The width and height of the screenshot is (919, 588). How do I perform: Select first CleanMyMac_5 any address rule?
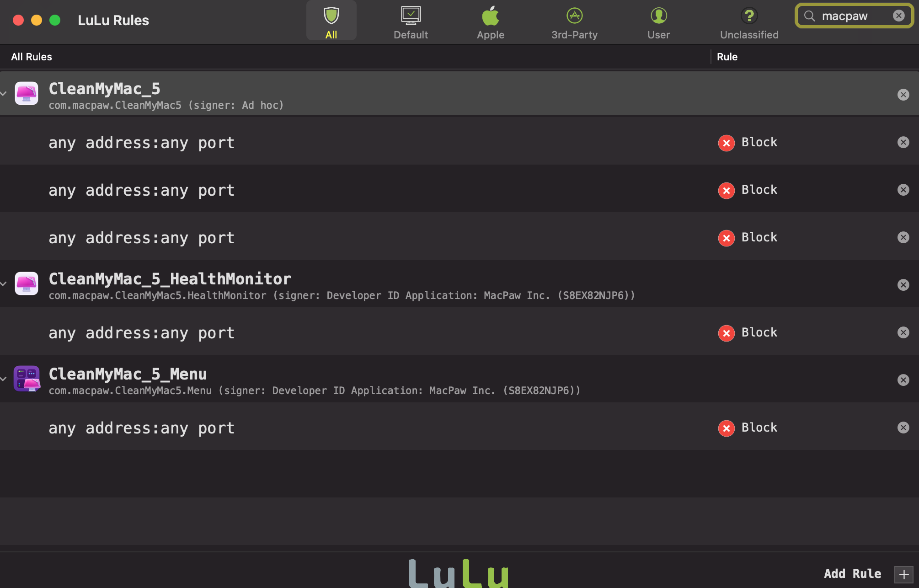pyautogui.click(x=141, y=143)
